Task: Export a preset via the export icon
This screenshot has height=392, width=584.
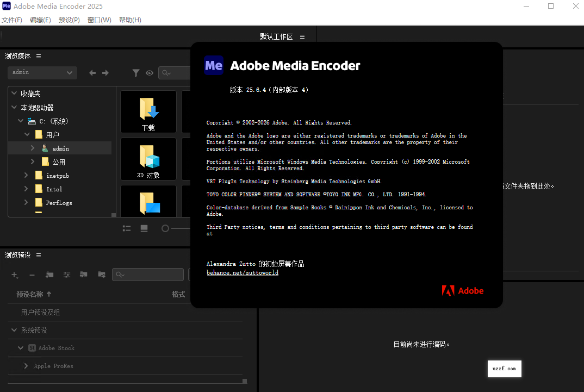Action: (102, 275)
